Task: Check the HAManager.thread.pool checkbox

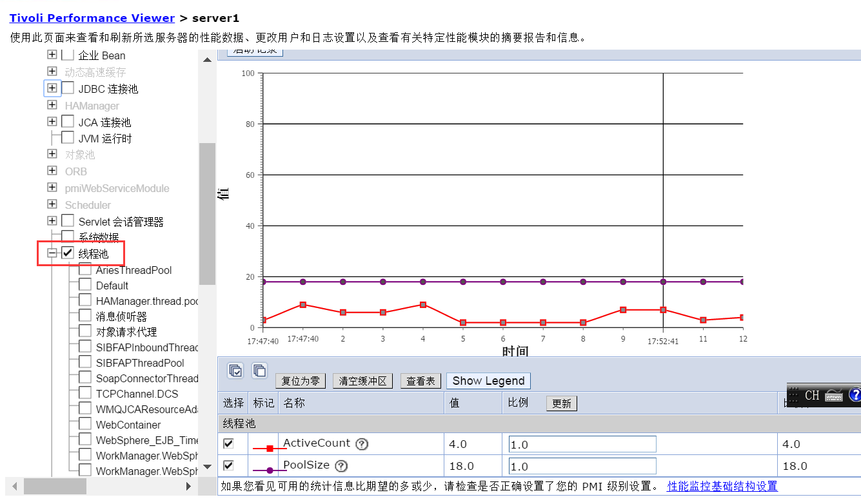Action: click(85, 300)
